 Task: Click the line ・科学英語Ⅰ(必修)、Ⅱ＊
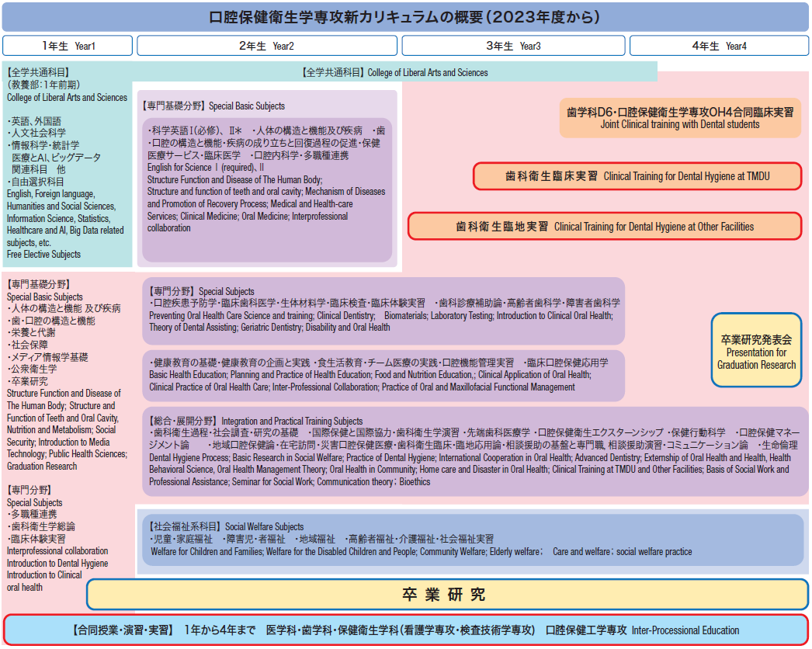tap(195, 130)
